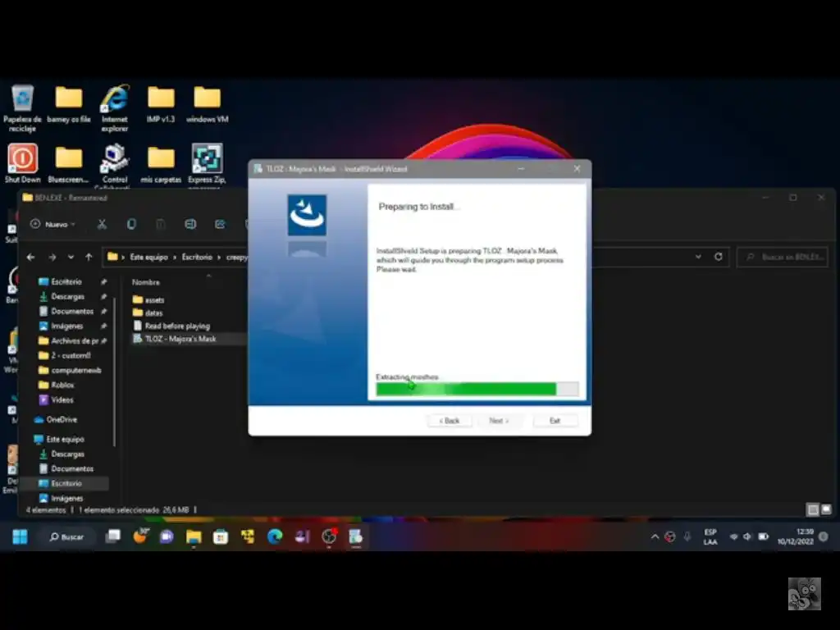The height and width of the screenshot is (630, 840).
Task: Click the volume icon in system tray
Action: (x=747, y=536)
